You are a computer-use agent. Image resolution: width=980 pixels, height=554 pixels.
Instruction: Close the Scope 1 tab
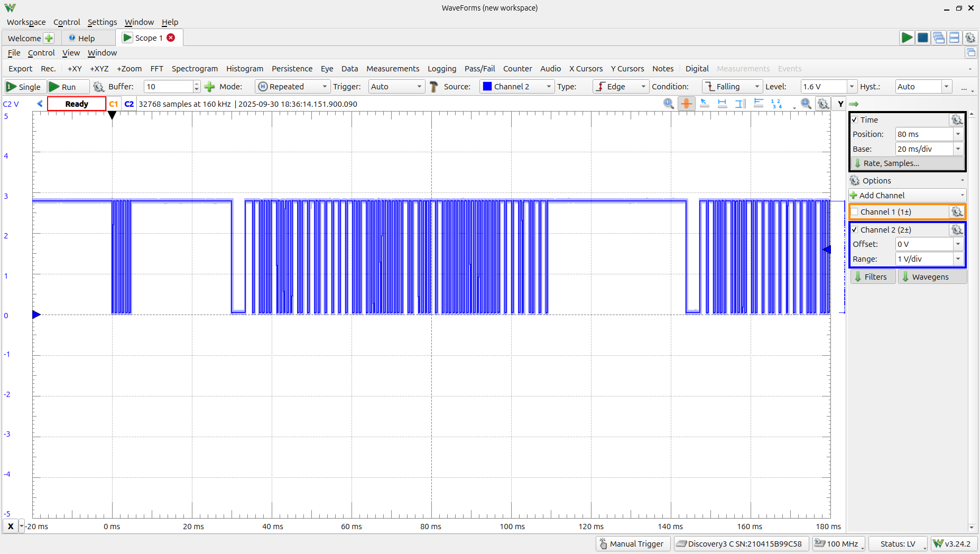coord(171,38)
